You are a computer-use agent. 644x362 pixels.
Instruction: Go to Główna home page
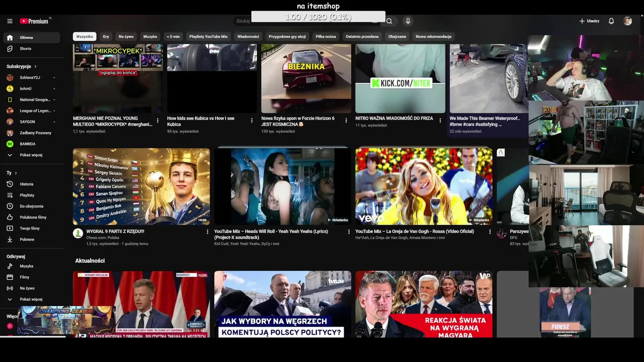31,38
